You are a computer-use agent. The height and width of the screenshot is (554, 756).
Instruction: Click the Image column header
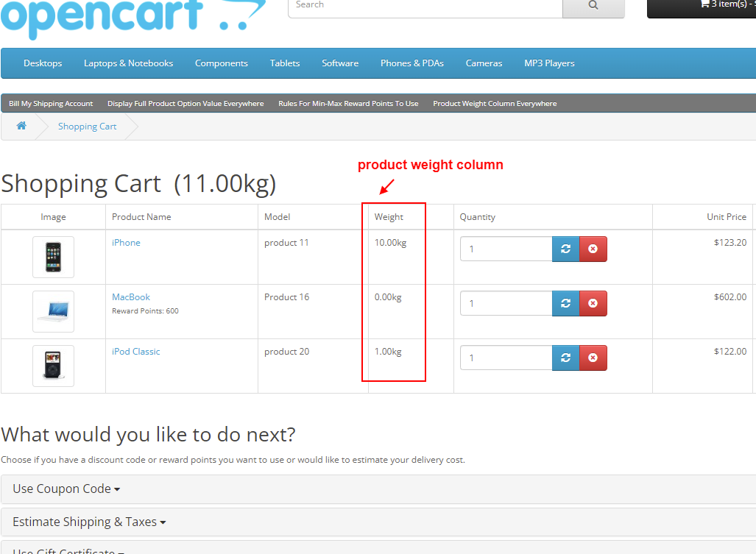tap(53, 217)
